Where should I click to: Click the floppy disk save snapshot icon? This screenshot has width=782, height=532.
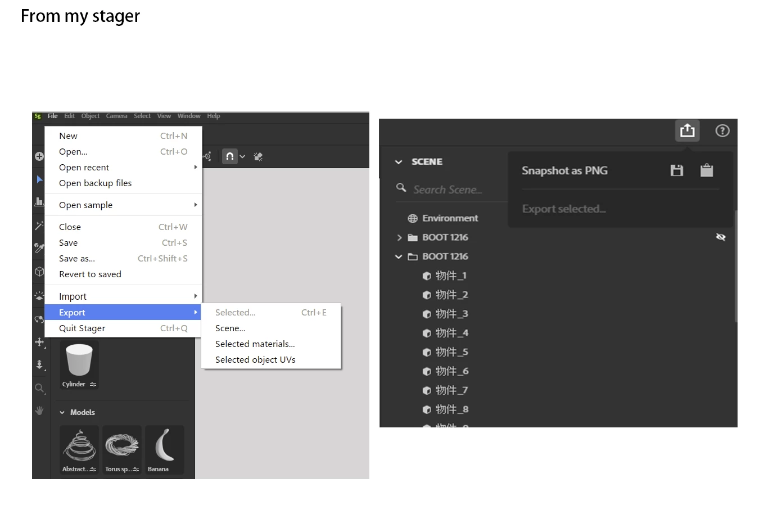(677, 170)
